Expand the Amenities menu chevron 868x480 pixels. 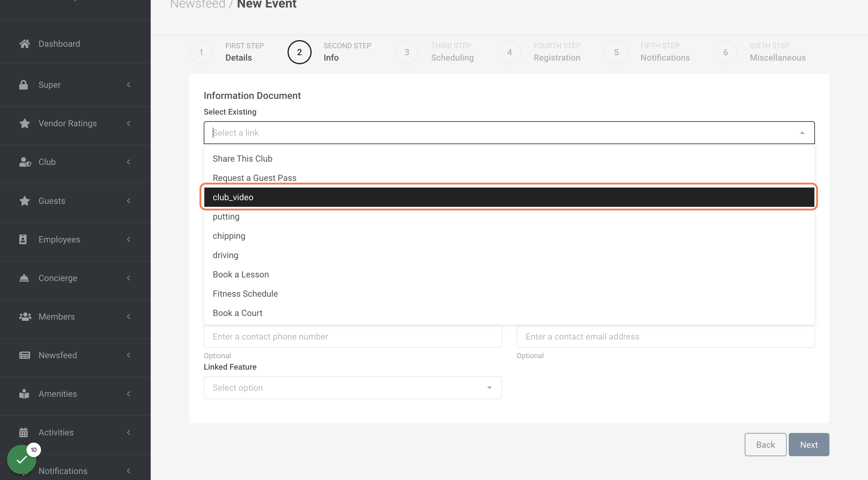click(x=128, y=394)
